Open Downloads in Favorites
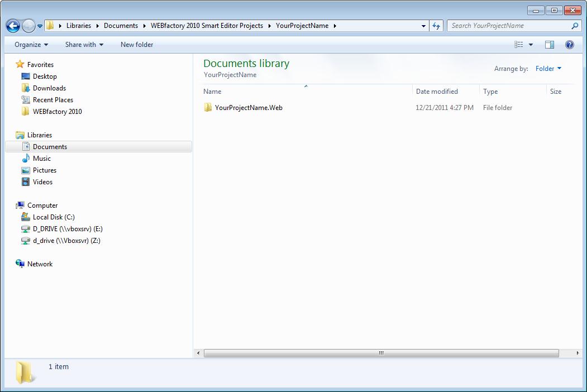This screenshot has width=587, height=392. pos(49,88)
